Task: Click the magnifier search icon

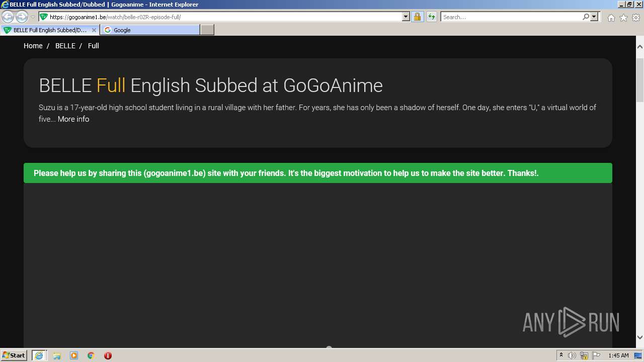Action: pos(586,17)
